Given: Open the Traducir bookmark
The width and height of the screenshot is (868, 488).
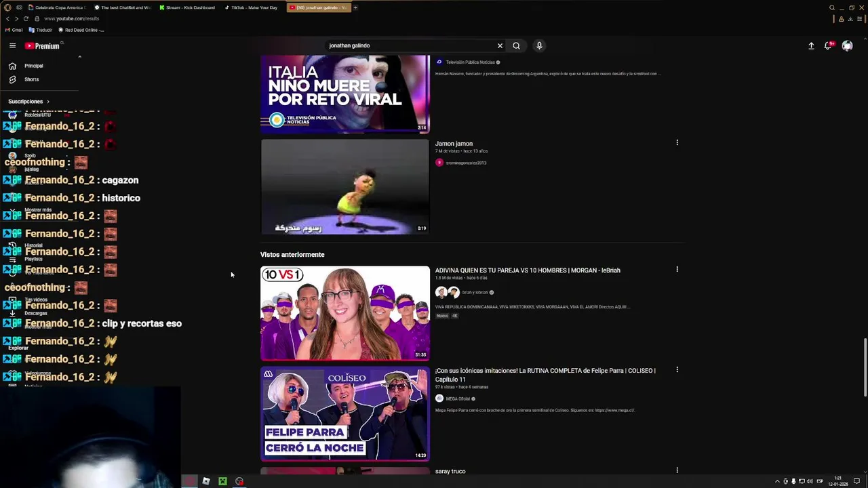Looking at the screenshot, I should point(40,30).
